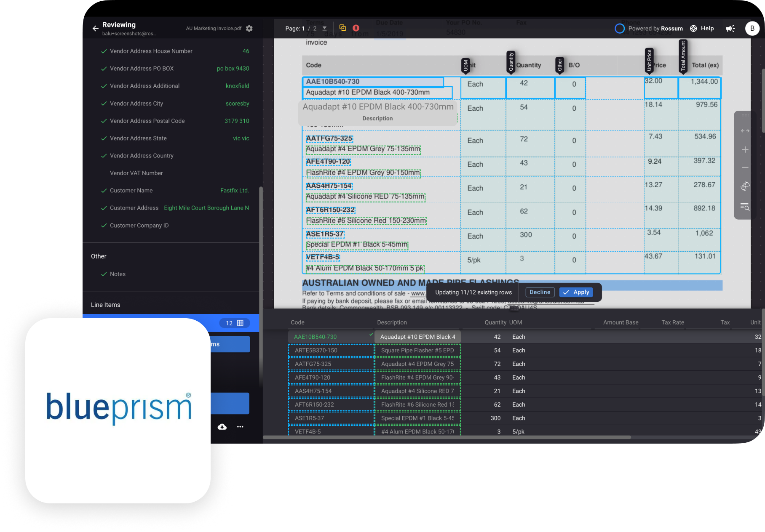
Task: Open the document search list icon
Action: pos(745,207)
